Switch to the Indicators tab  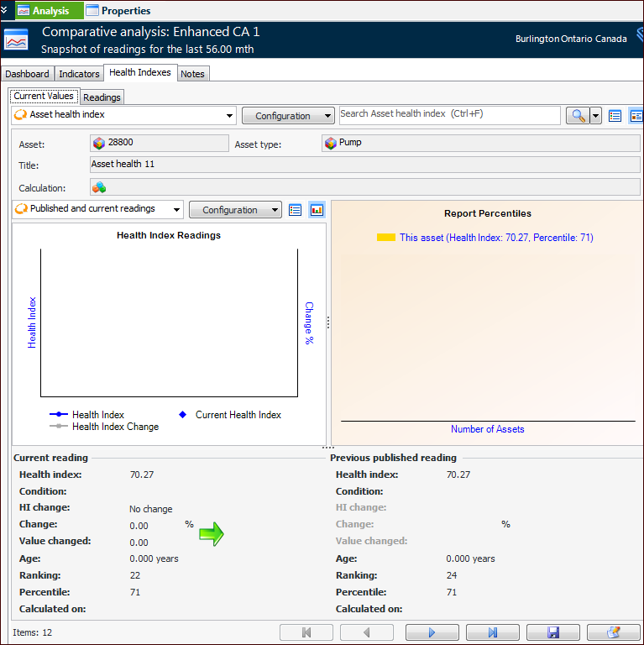click(x=79, y=74)
